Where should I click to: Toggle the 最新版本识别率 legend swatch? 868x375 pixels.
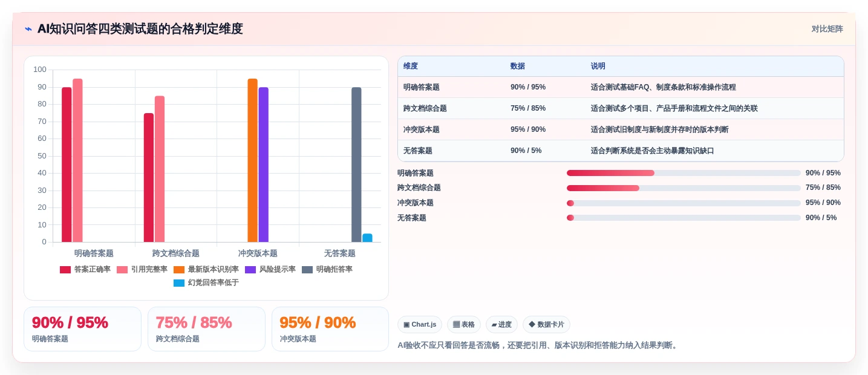pyautogui.click(x=179, y=270)
